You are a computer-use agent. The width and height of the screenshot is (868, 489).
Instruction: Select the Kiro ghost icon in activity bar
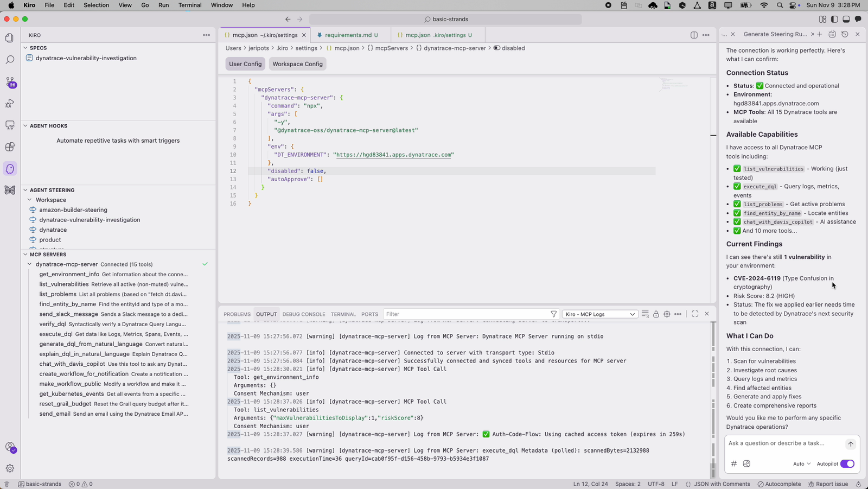(x=10, y=169)
